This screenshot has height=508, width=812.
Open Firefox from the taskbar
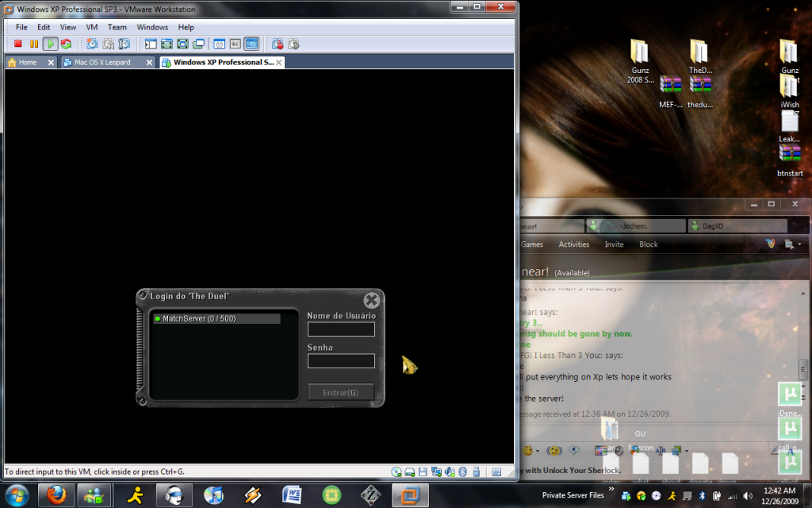(56, 495)
